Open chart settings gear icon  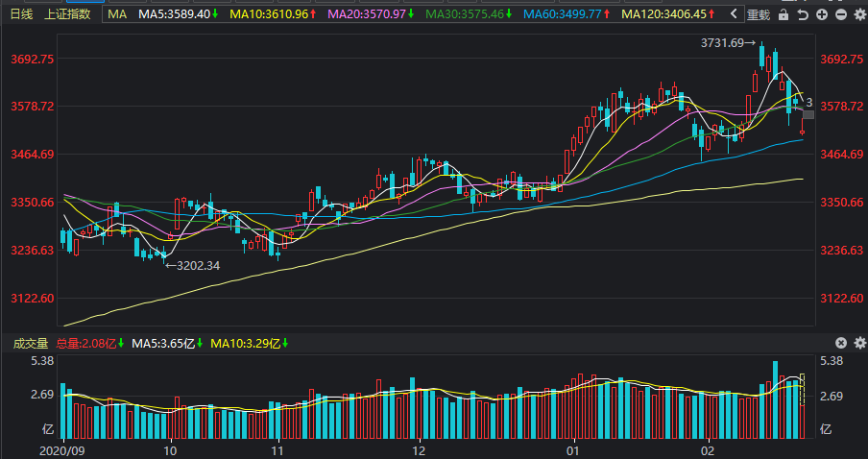[859, 15]
